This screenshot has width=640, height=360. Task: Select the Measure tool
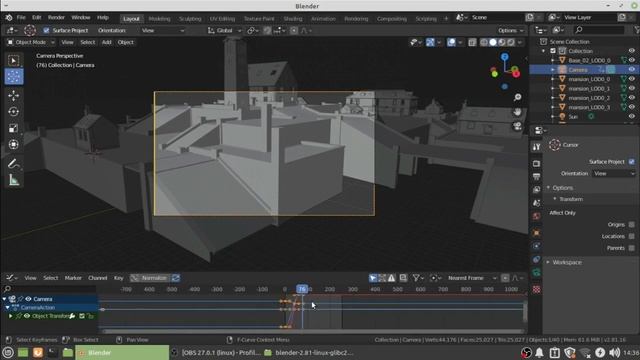[x=13, y=180]
